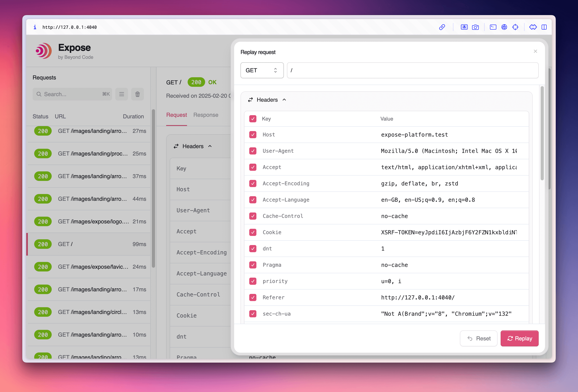Click the arrows icon beside modal Headers
This screenshot has height=392, width=578.
250,100
